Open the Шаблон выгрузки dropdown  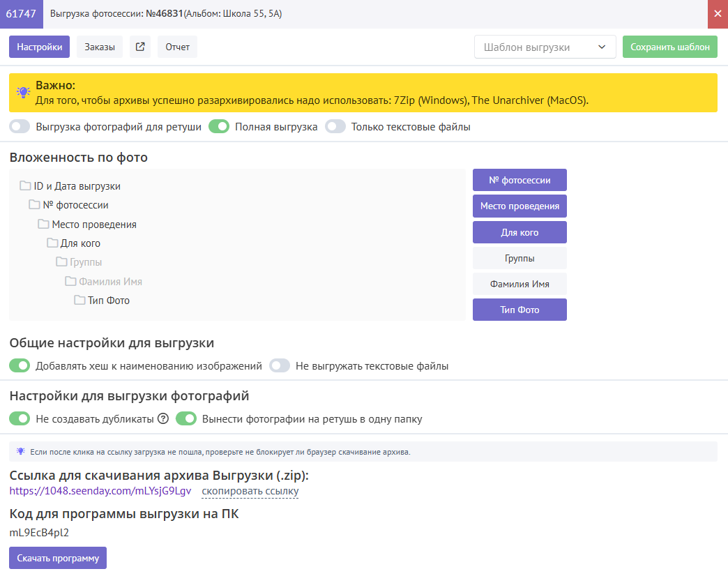tap(545, 47)
